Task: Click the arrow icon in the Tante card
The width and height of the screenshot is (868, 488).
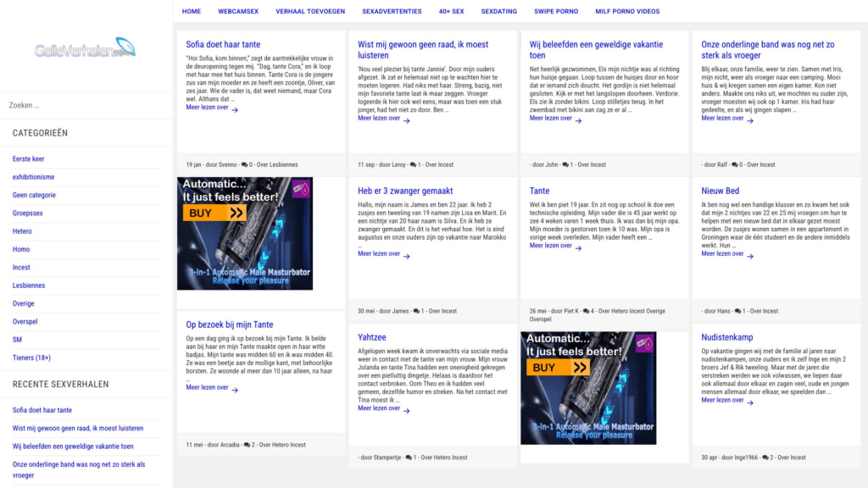Action: [578, 247]
